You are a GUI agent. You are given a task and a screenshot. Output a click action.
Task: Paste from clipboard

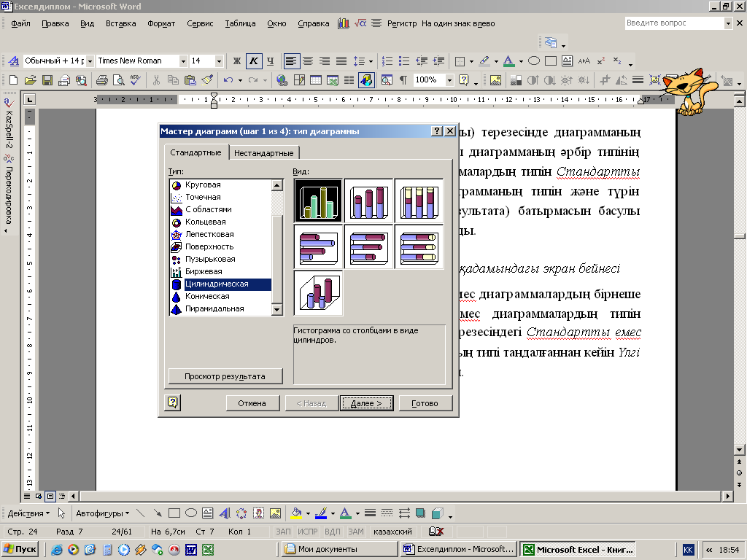190,80
